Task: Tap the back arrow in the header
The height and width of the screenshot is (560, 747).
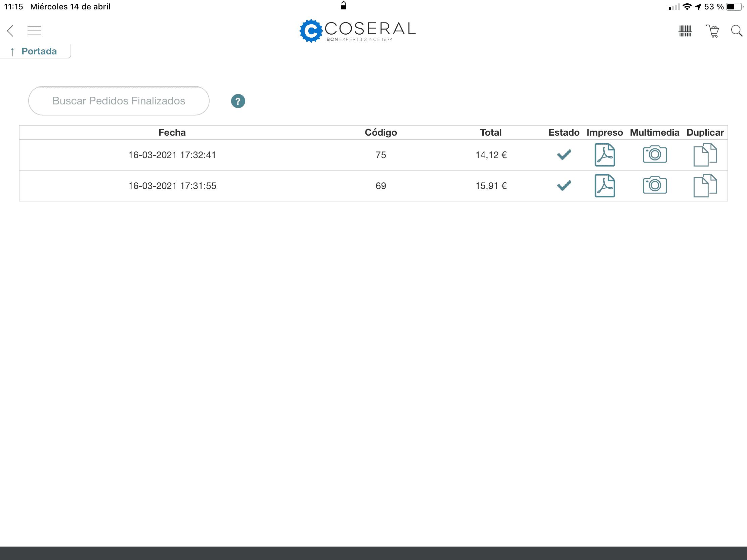Action: point(10,31)
